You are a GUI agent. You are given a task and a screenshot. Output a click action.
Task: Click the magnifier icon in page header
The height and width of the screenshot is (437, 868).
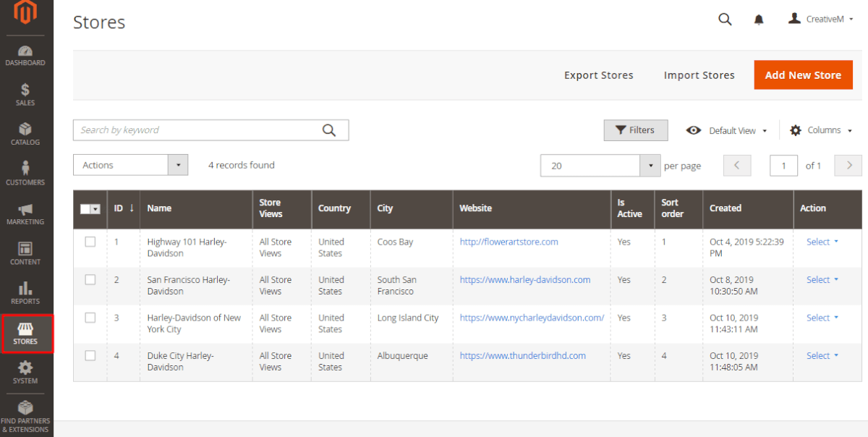click(x=725, y=20)
